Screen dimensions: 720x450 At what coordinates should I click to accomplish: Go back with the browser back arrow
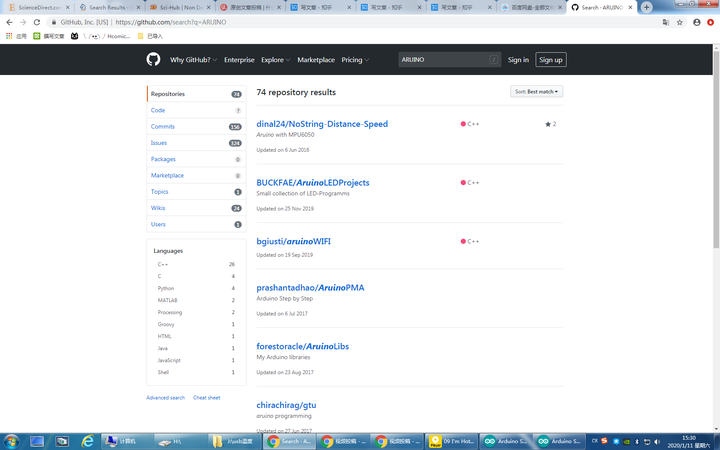coord(9,22)
